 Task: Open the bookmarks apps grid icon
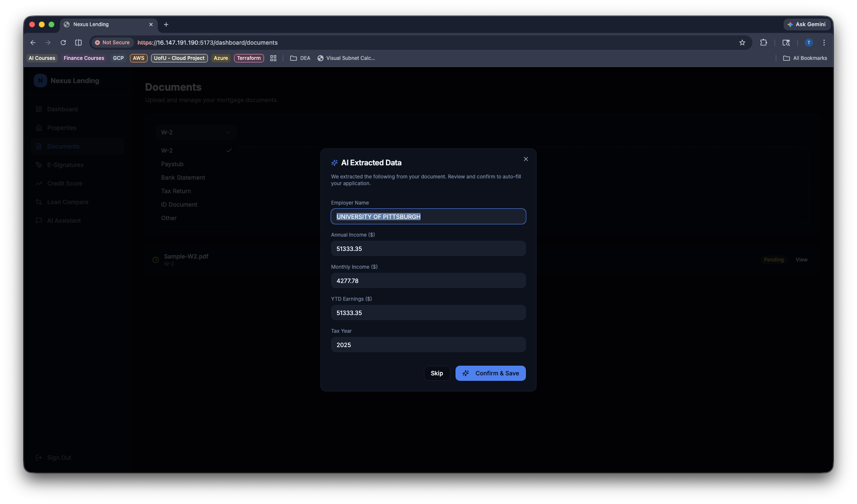(x=273, y=58)
